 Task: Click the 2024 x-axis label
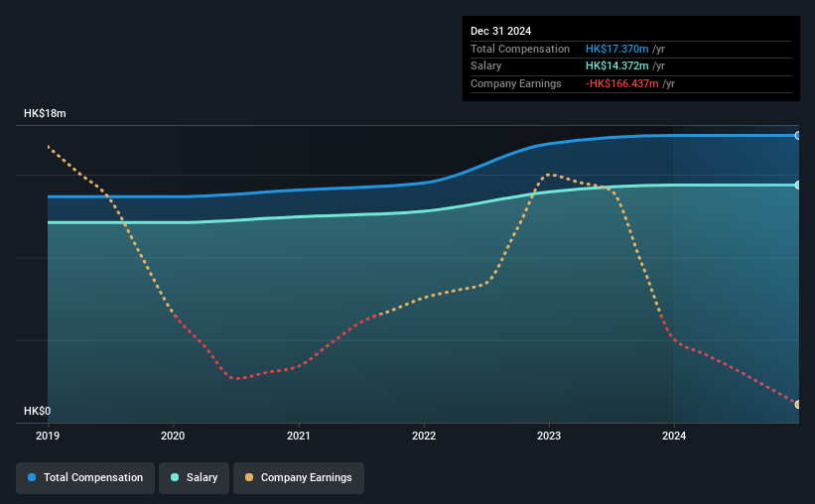click(x=674, y=436)
